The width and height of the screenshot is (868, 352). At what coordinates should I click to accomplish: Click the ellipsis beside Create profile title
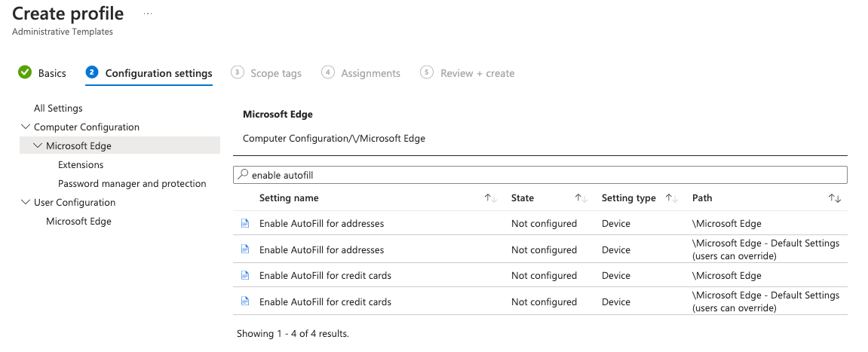click(148, 14)
